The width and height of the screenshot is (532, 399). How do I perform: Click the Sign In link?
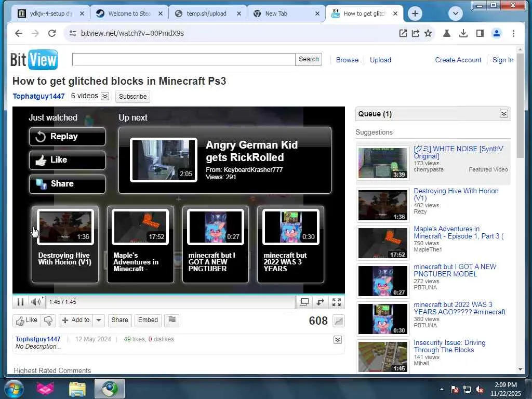[x=503, y=60]
